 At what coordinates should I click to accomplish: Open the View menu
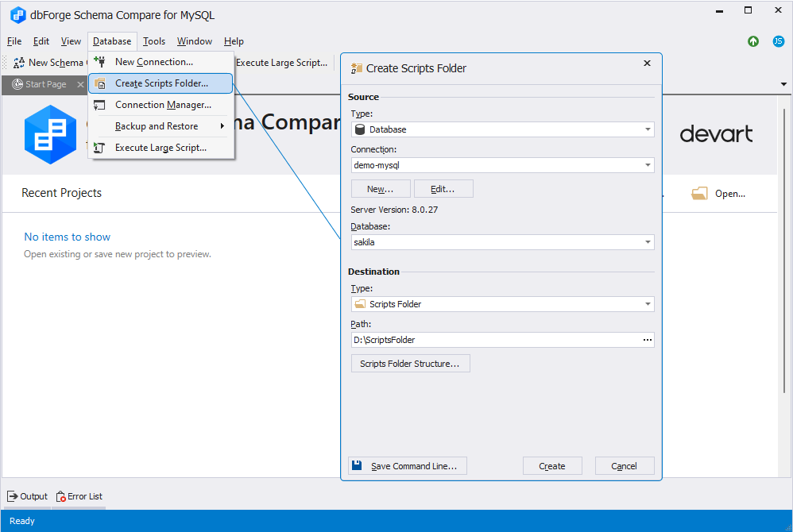pyautogui.click(x=71, y=41)
